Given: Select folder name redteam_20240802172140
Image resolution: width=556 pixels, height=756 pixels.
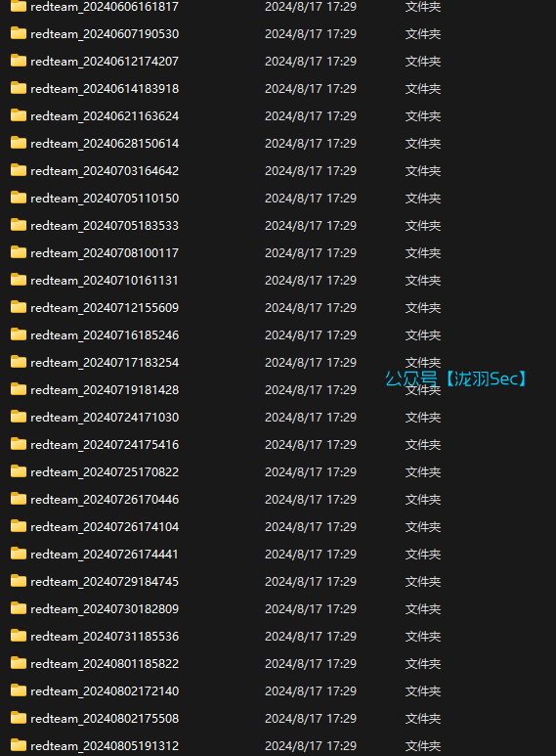Looking at the screenshot, I should 105,691.
